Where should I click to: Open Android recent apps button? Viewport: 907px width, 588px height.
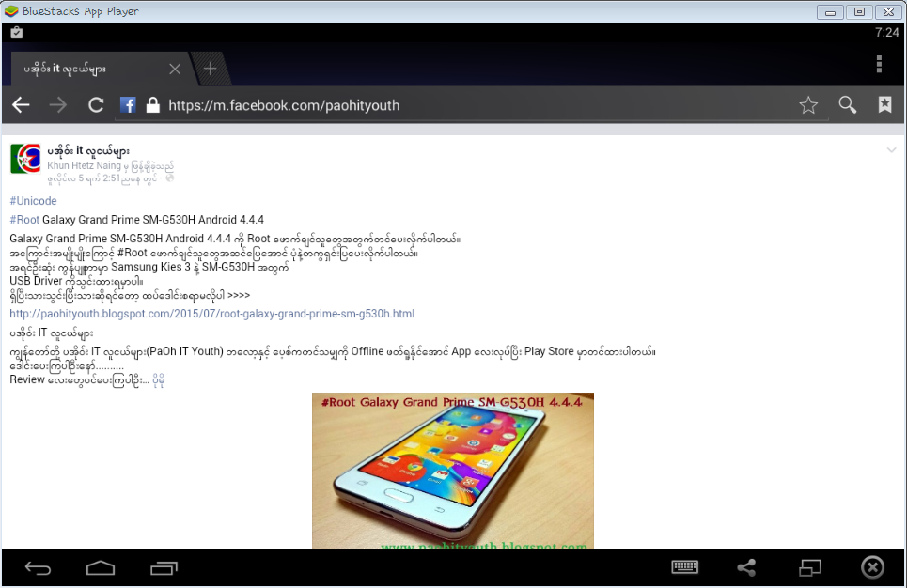[164, 568]
